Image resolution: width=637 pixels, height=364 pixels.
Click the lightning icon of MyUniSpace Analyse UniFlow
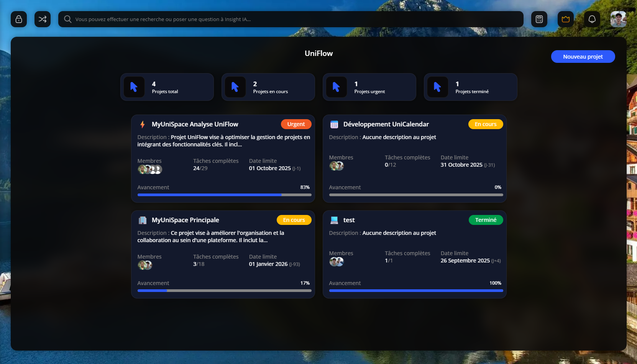point(143,125)
